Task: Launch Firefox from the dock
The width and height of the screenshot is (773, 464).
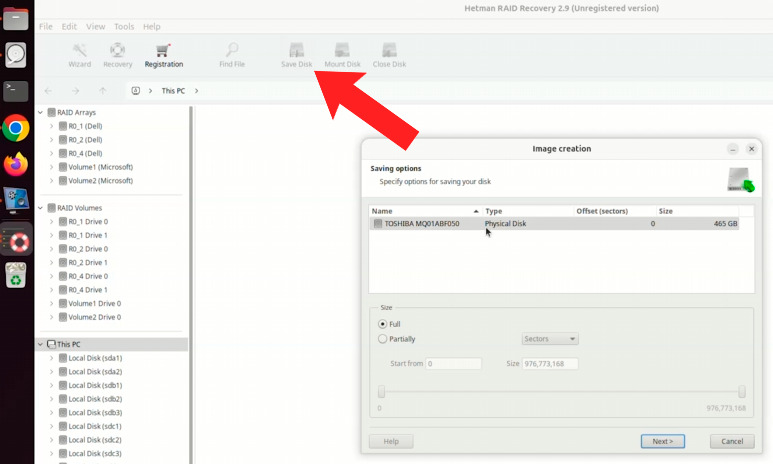Action: 16,164
